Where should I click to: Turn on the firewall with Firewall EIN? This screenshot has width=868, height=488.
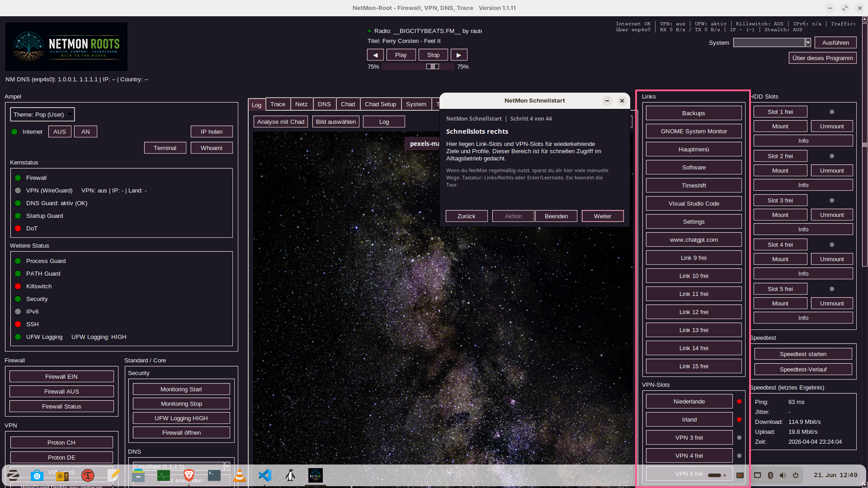pyautogui.click(x=61, y=377)
